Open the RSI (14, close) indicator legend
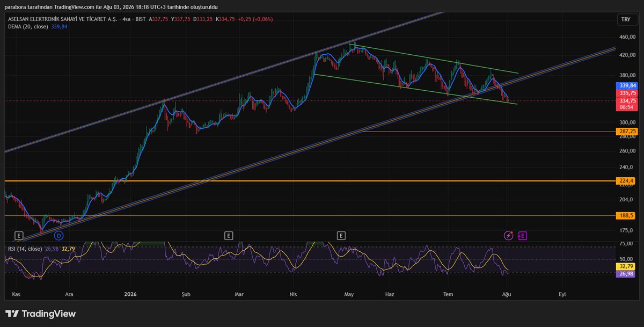This screenshot has height=327, width=644. pos(25,249)
